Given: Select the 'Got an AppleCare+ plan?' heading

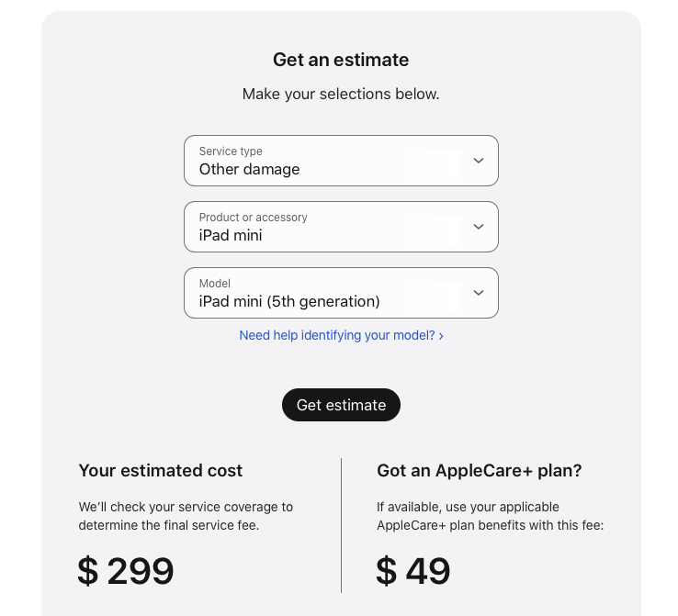Looking at the screenshot, I should (479, 471).
